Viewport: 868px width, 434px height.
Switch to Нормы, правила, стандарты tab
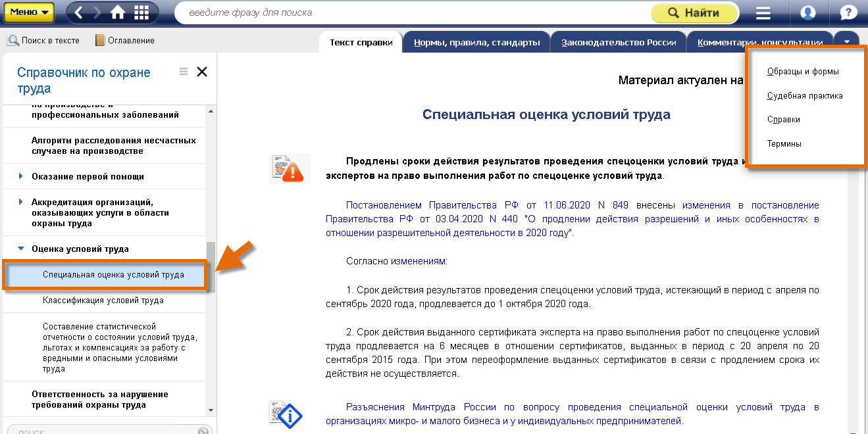476,42
